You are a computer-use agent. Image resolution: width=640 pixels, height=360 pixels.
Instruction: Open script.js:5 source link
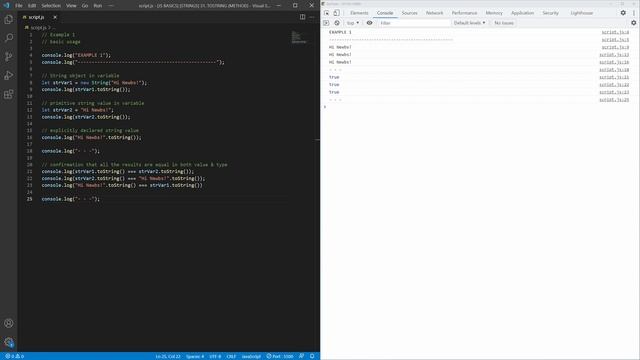[615, 40]
